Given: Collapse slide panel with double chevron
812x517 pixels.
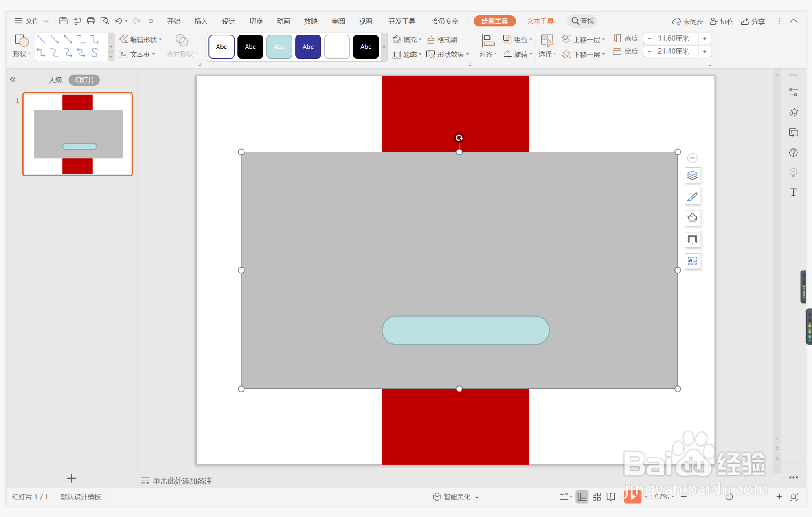Looking at the screenshot, I should (x=13, y=79).
